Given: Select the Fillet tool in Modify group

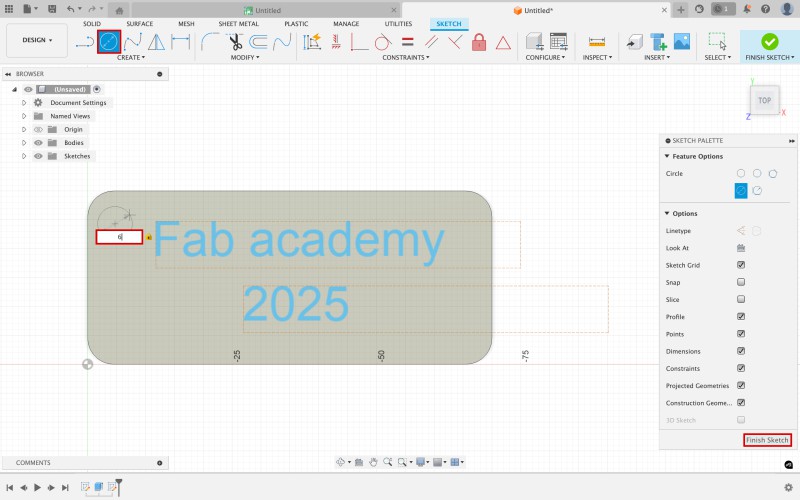Looking at the screenshot, I should pos(210,42).
